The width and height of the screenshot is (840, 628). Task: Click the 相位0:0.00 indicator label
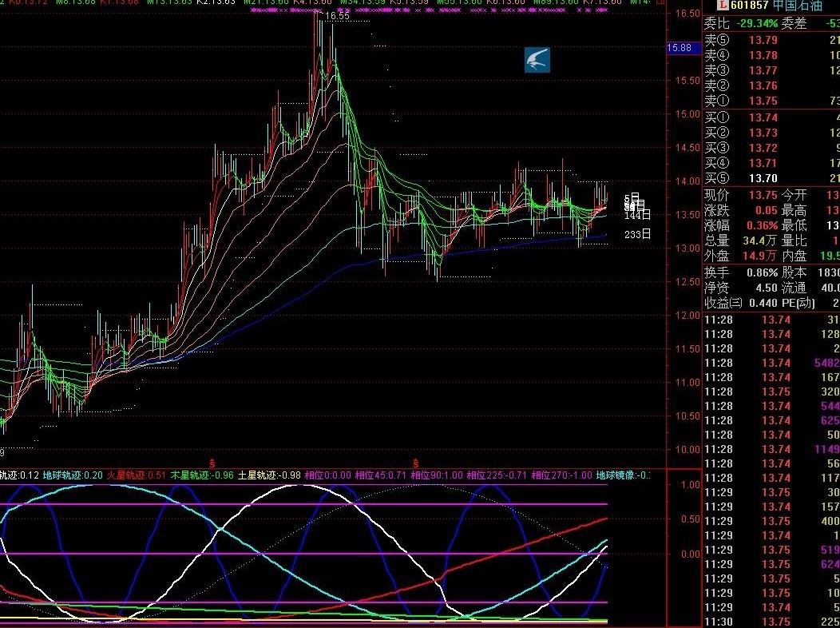[x=328, y=475]
